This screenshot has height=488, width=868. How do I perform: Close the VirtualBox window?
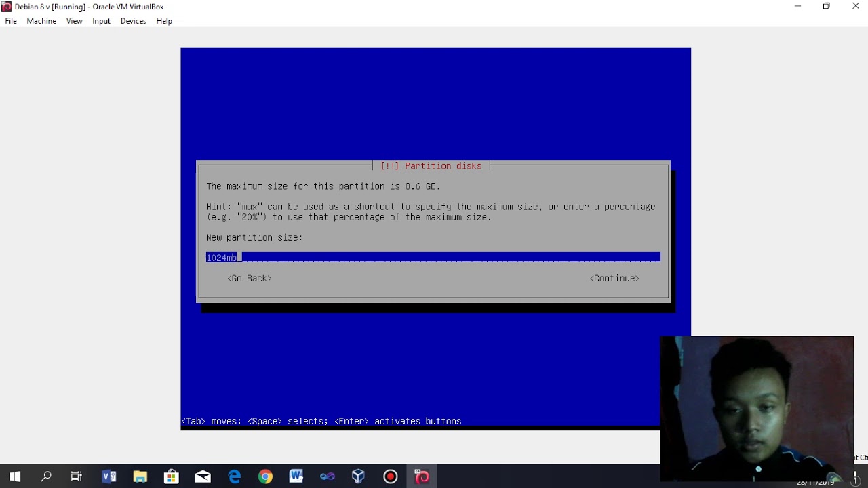pyautogui.click(x=855, y=7)
